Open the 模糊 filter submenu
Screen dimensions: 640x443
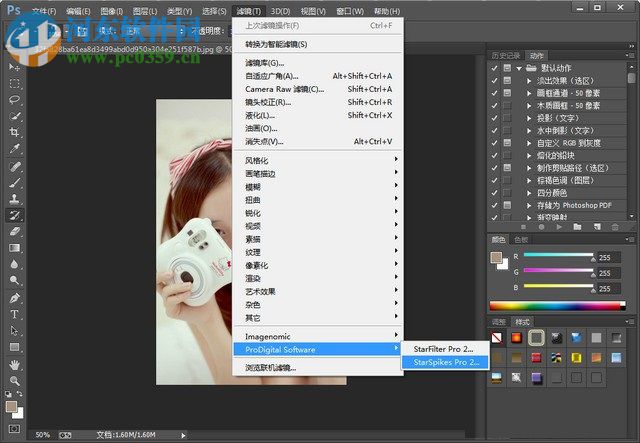coord(318,187)
